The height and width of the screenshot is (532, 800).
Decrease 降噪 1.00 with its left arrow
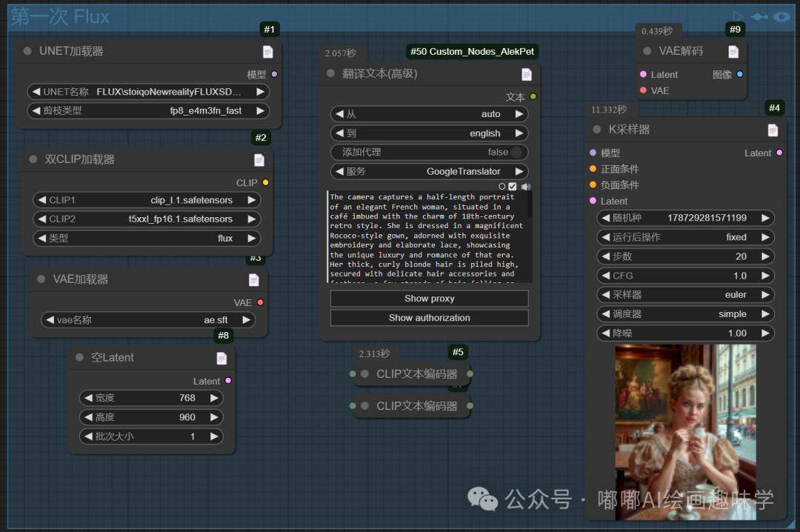click(x=606, y=333)
